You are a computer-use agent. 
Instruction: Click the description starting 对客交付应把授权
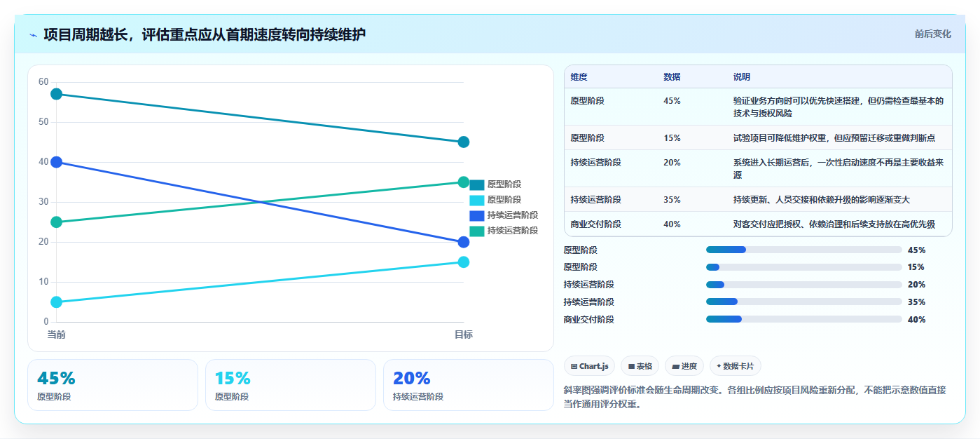pyautogui.click(x=834, y=224)
